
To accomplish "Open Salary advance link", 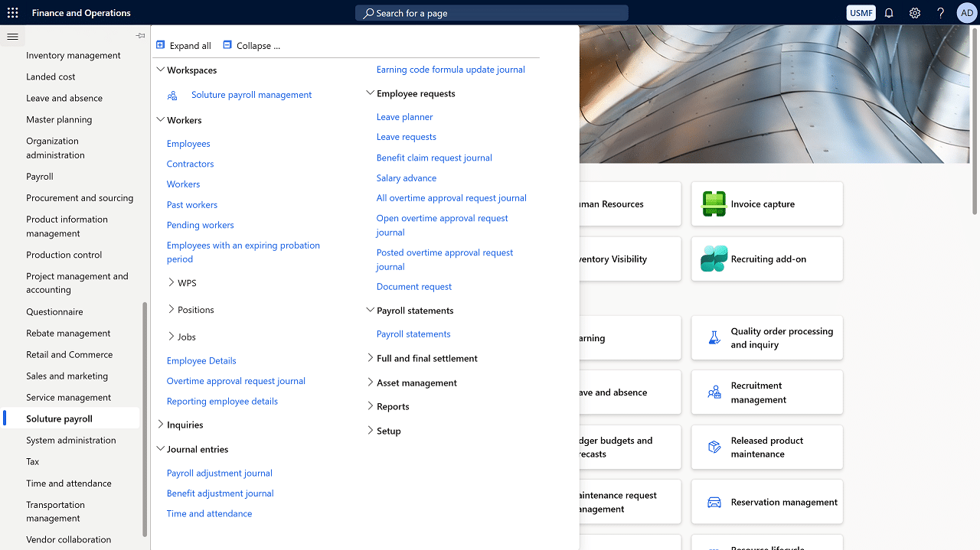I will pyautogui.click(x=407, y=178).
